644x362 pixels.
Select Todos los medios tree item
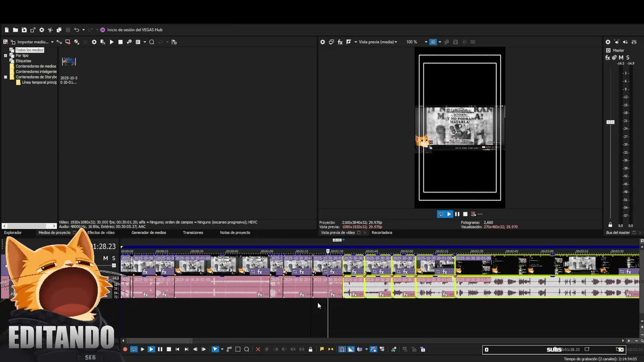pyautogui.click(x=30, y=50)
